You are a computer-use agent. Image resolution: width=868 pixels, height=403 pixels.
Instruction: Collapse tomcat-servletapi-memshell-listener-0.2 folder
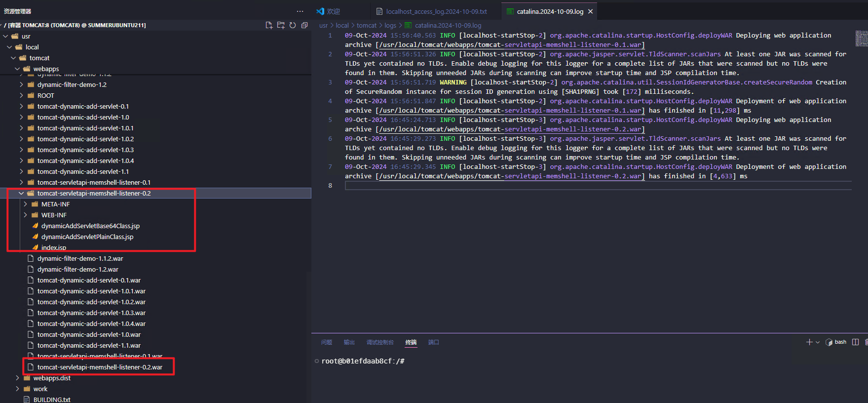pos(22,193)
